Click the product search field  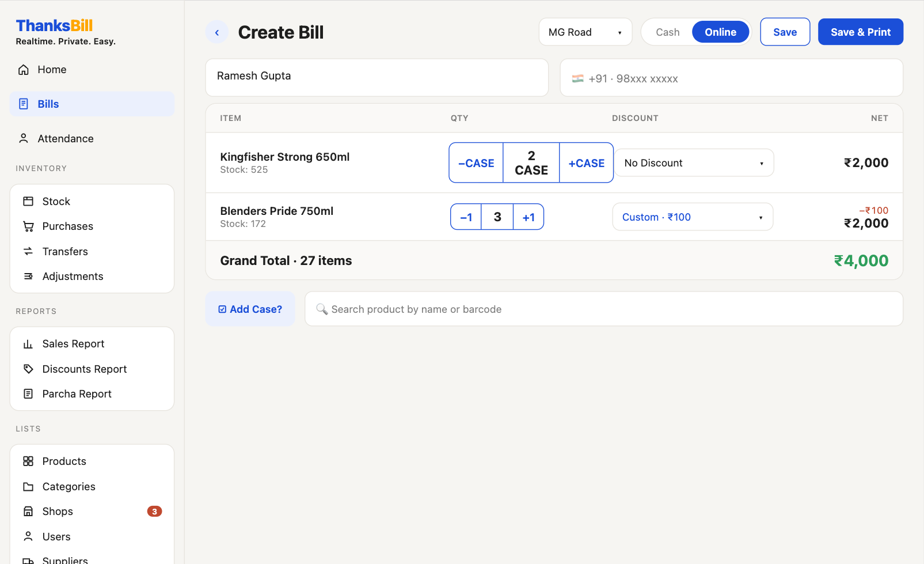click(604, 309)
